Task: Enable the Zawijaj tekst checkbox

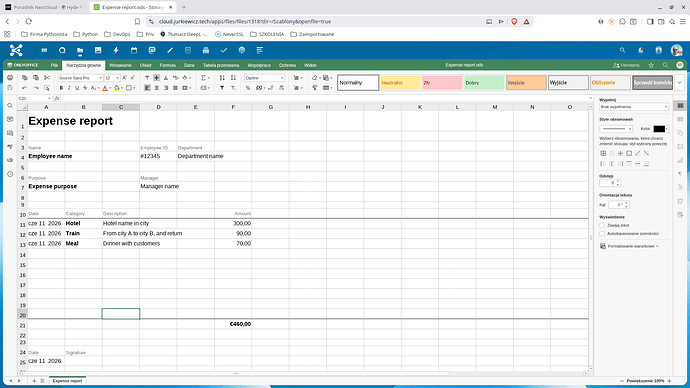Action: (x=602, y=225)
